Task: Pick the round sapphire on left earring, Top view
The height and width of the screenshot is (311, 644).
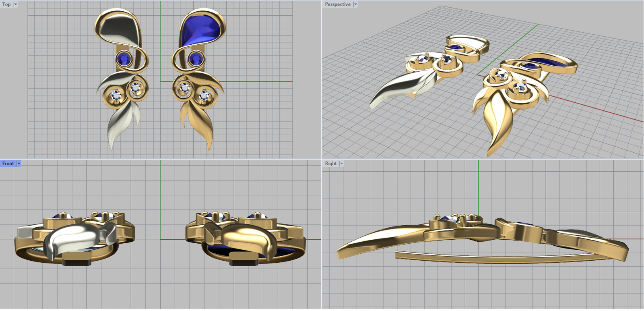Action: (124, 59)
